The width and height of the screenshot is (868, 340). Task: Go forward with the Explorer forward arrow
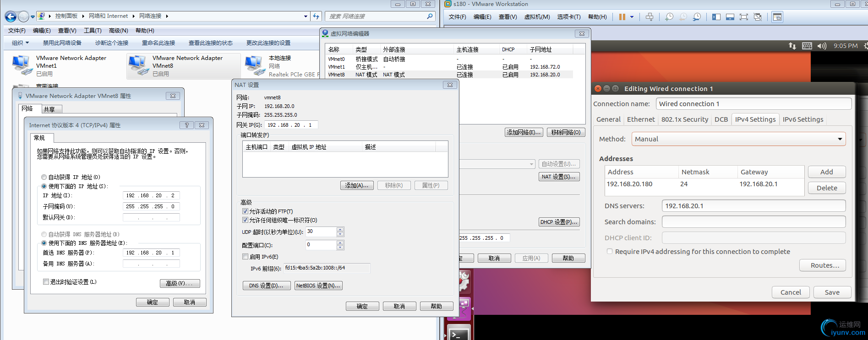tap(23, 17)
